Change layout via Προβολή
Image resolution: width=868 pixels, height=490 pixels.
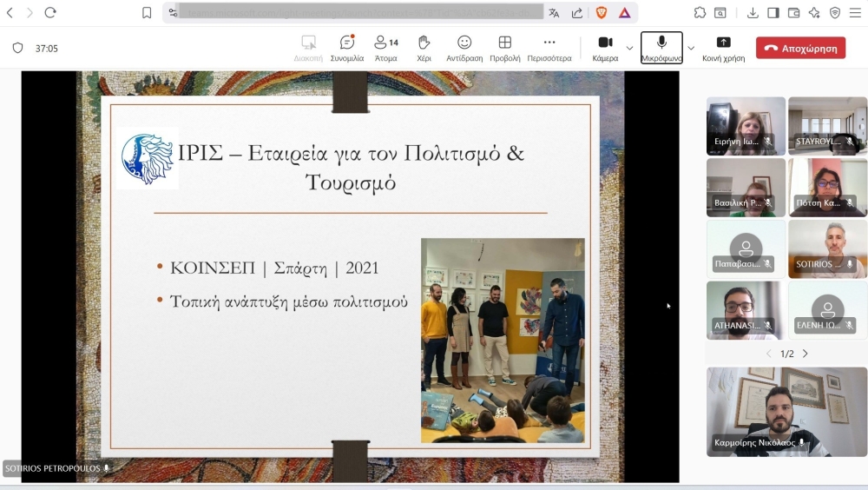[505, 49]
